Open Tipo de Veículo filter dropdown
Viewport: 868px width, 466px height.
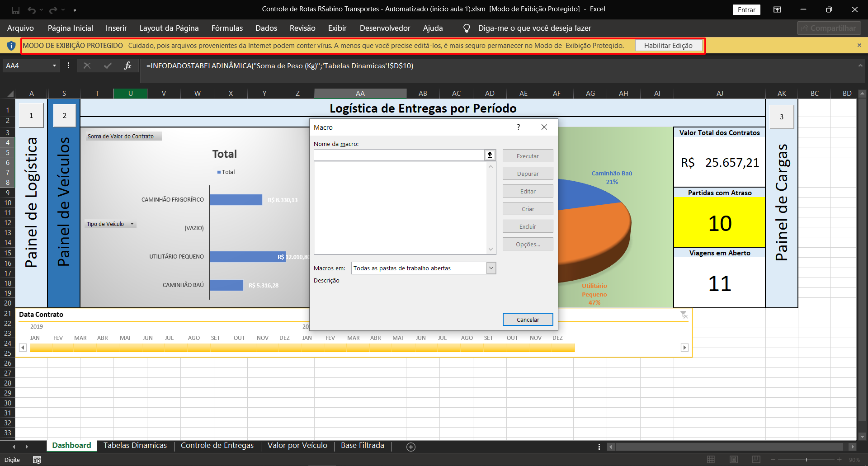tap(132, 224)
